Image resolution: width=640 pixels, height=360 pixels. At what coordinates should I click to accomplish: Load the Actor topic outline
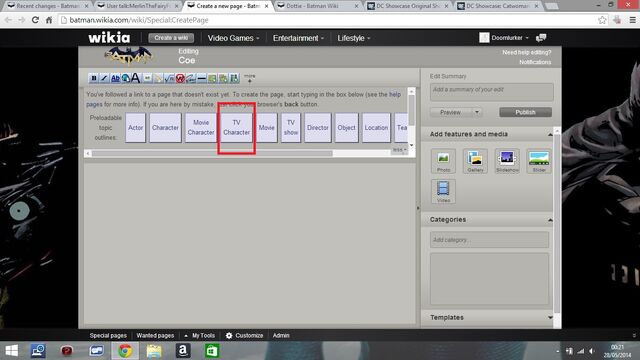point(136,128)
